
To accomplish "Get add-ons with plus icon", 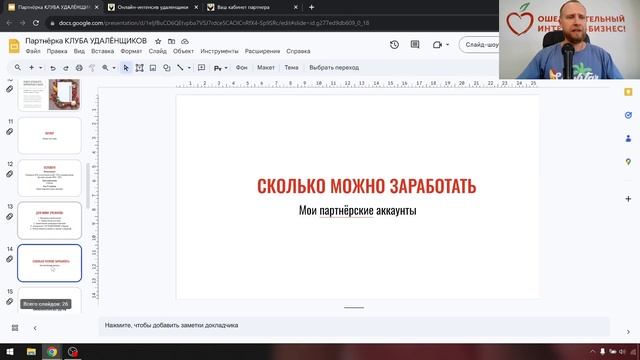I will coord(628,199).
